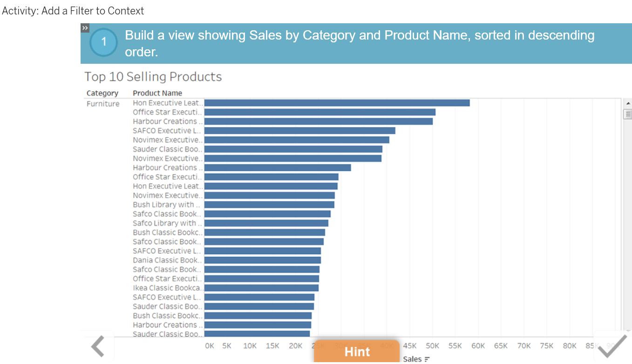Go back with the left arrow
Screen dimensions: 632x364
click(98, 346)
